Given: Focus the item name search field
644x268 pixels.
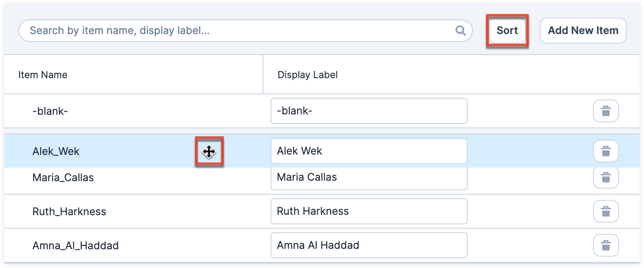Looking at the screenshot, I should tap(240, 31).
